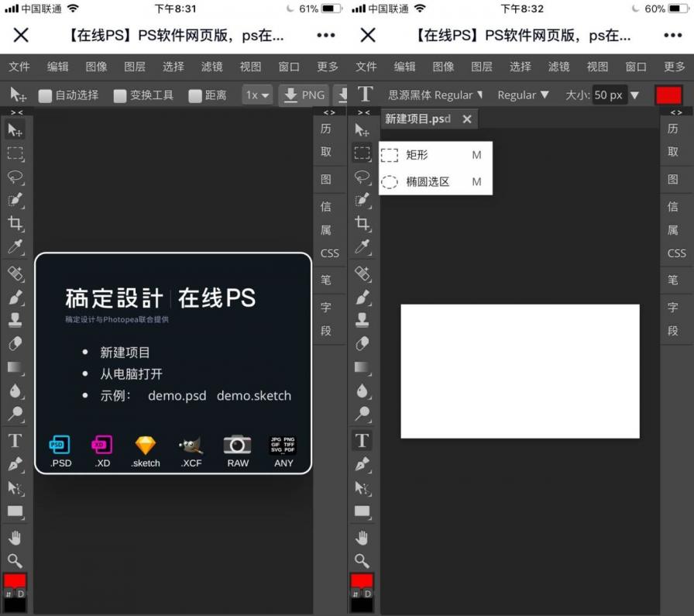Close the 新建项目.psd tab

point(467,119)
